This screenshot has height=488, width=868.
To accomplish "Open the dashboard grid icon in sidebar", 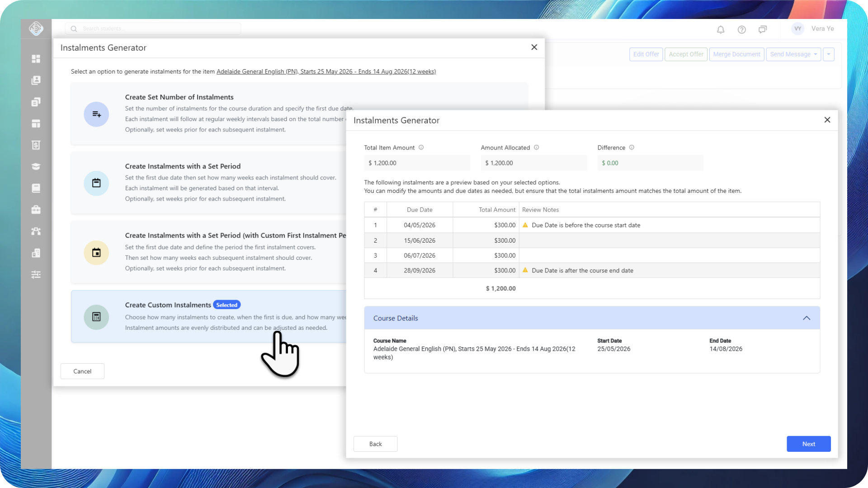I will tap(36, 59).
